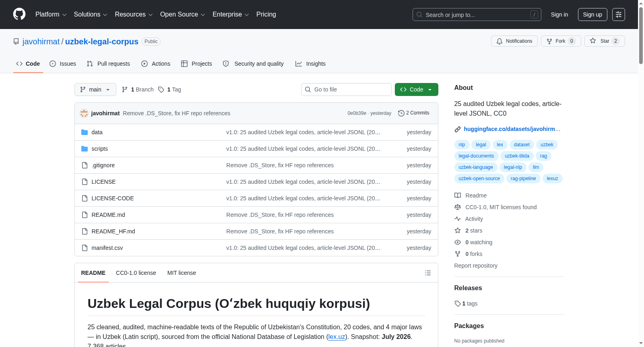Click the legal-nlp topic tag
Screen dimensions: 644x347
pyautogui.click(x=513, y=167)
